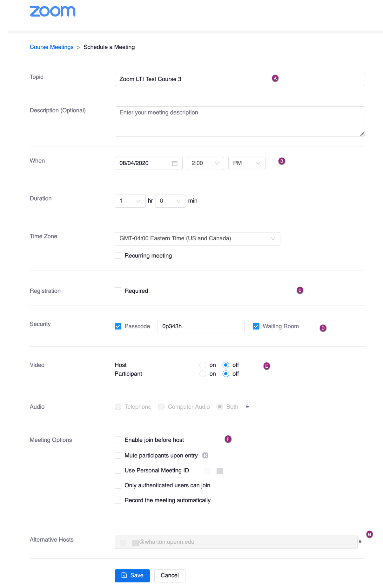Open the calendar date picker icon
The width and height of the screenshot is (383, 588).
click(175, 163)
